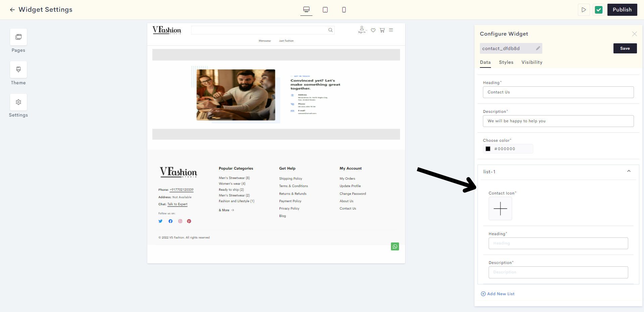Image resolution: width=644 pixels, height=312 pixels.
Task: Click the footer phone number link
Action: (x=182, y=190)
